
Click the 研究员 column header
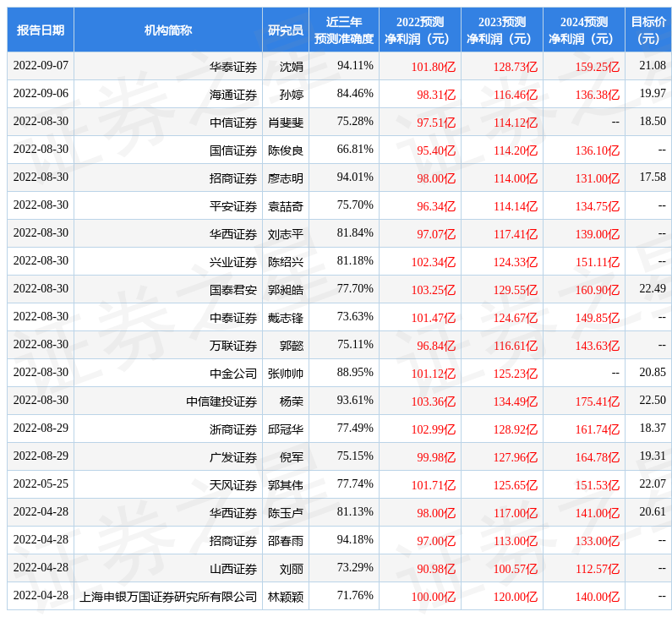286,30
